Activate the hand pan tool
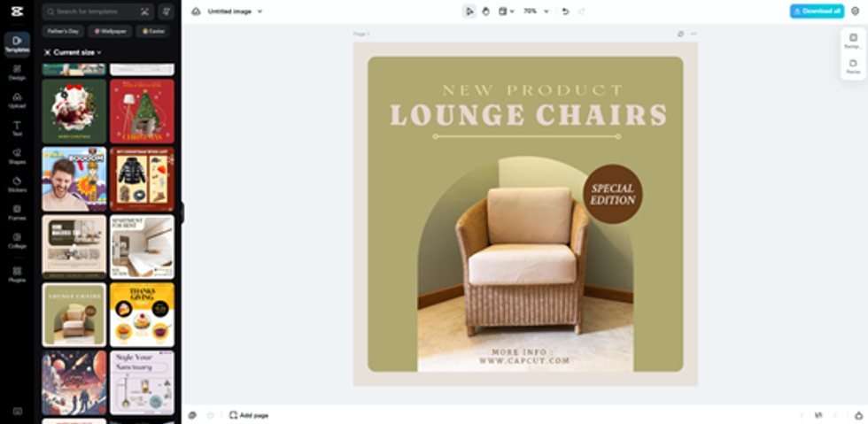 (x=486, y=12)
